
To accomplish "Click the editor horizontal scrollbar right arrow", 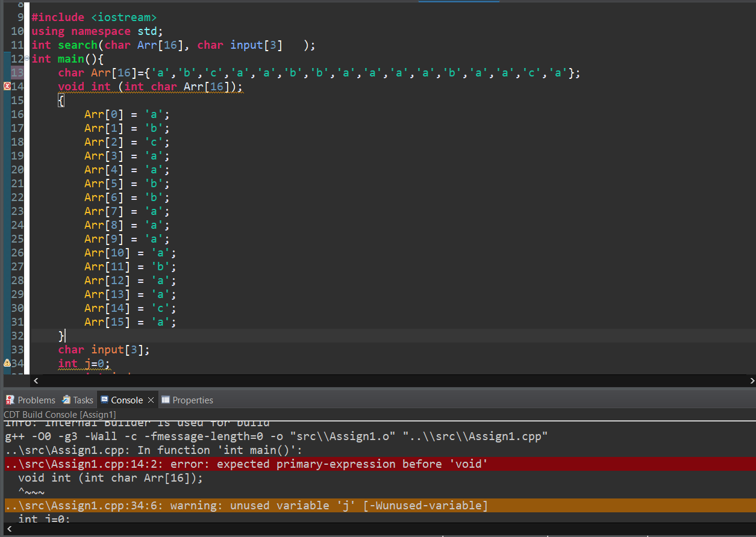I will coord(751,380).
